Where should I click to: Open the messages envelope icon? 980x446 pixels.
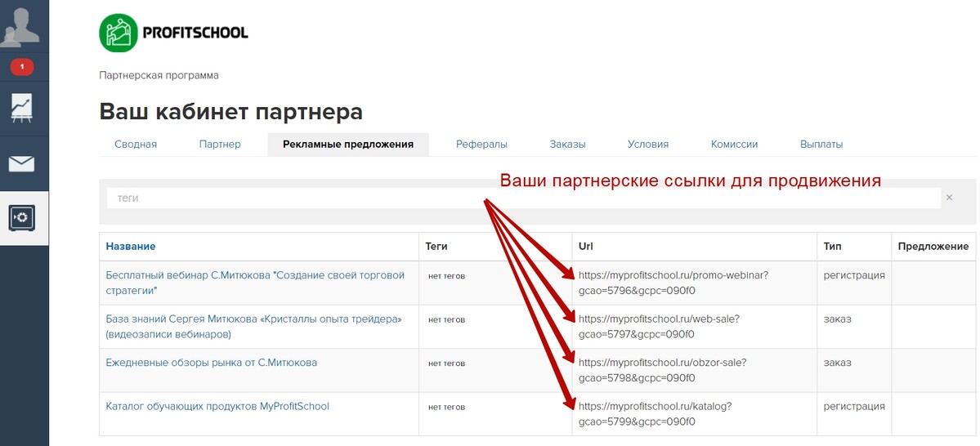(x=22, y=164)
